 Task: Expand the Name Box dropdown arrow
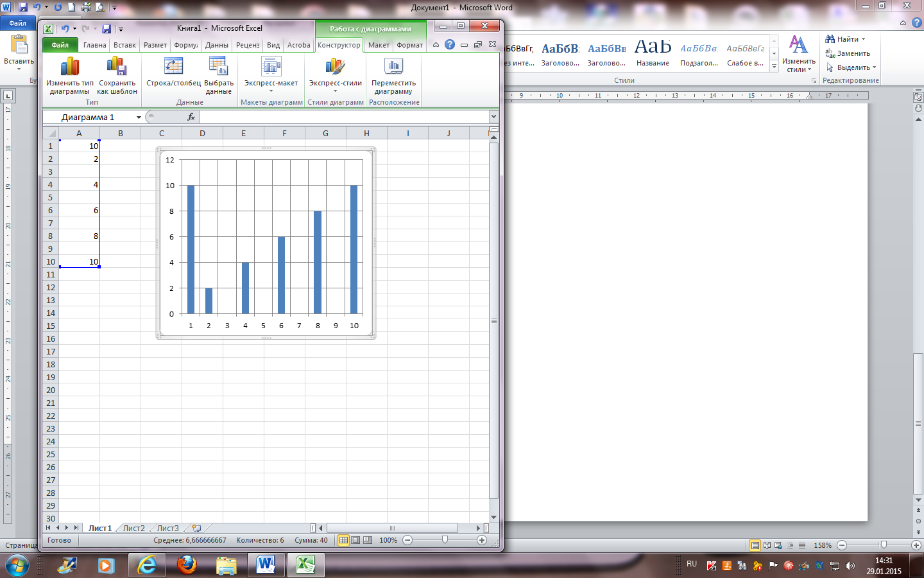coord(139,118)
